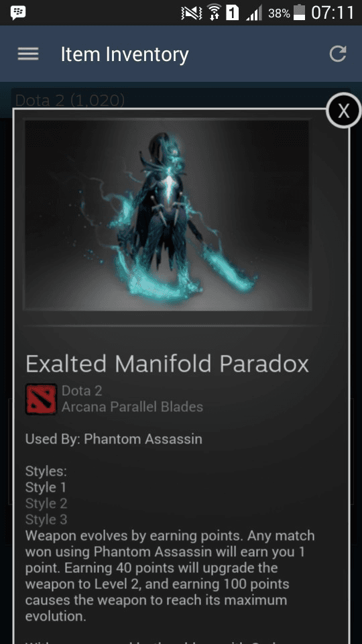The image size is (362, 644).
Task: Click the Exalted Manifold Paradox item name
Action: (x=167, y=364)
